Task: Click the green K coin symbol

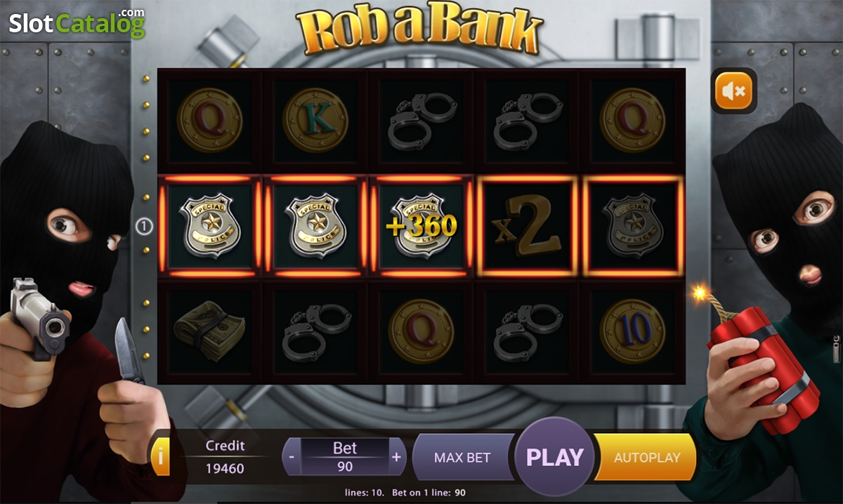Action: click(315, 120)
